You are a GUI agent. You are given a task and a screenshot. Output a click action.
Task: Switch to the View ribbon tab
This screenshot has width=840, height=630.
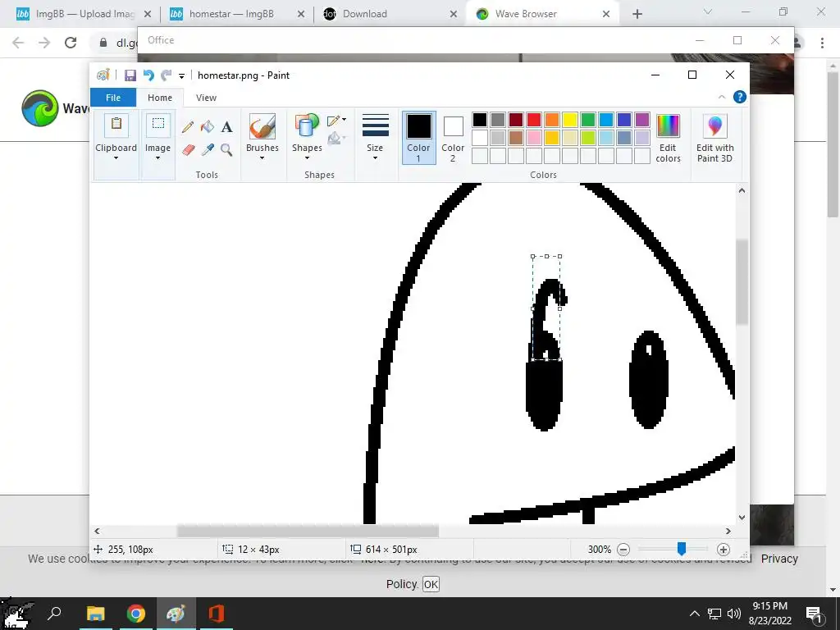(x=206, y=98)
